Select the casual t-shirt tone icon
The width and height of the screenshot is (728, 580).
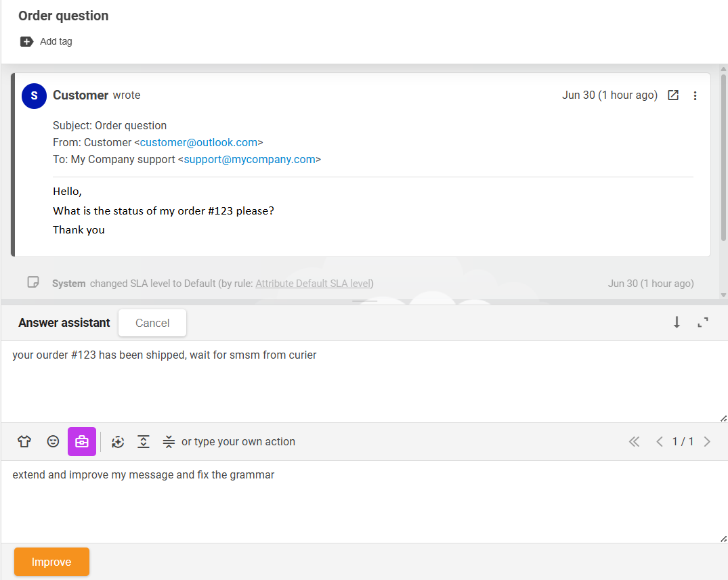click(24, 441)
